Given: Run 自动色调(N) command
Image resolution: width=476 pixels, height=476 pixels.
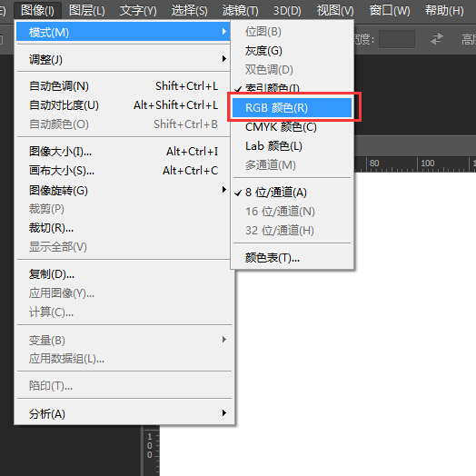Looking at the screenshot, I should click(x=124, y=86).
